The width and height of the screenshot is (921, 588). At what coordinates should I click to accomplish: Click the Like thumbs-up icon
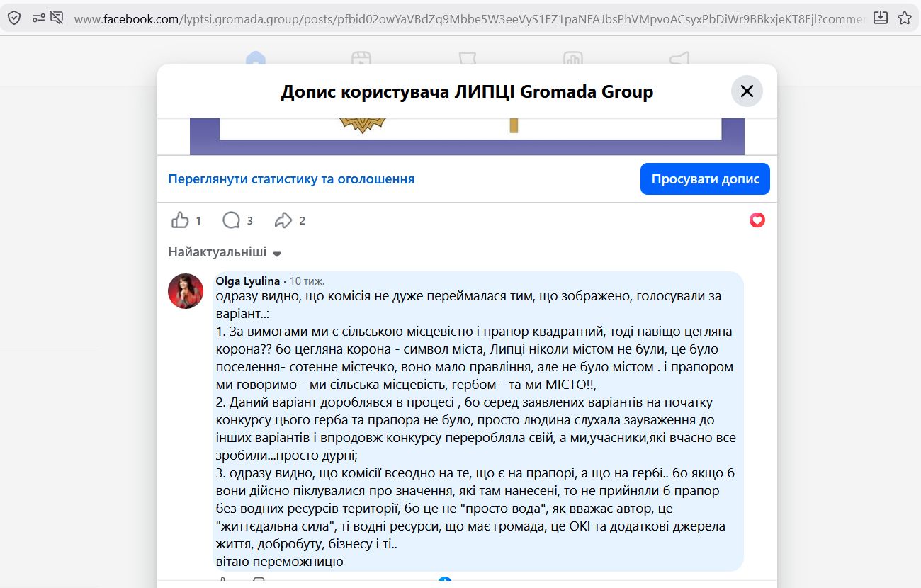pos(181,220)
